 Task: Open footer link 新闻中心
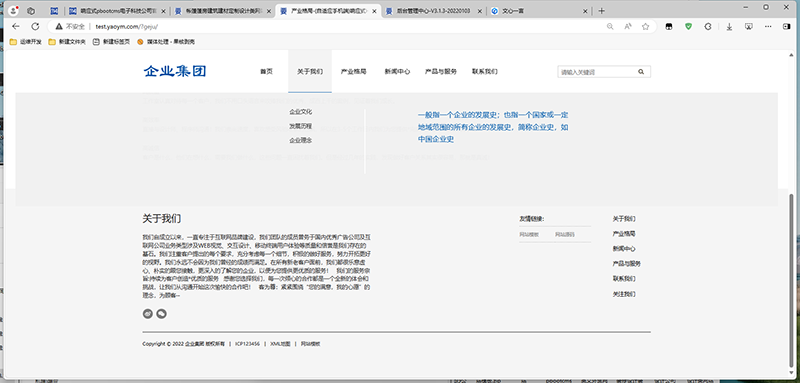coord(624,249)
